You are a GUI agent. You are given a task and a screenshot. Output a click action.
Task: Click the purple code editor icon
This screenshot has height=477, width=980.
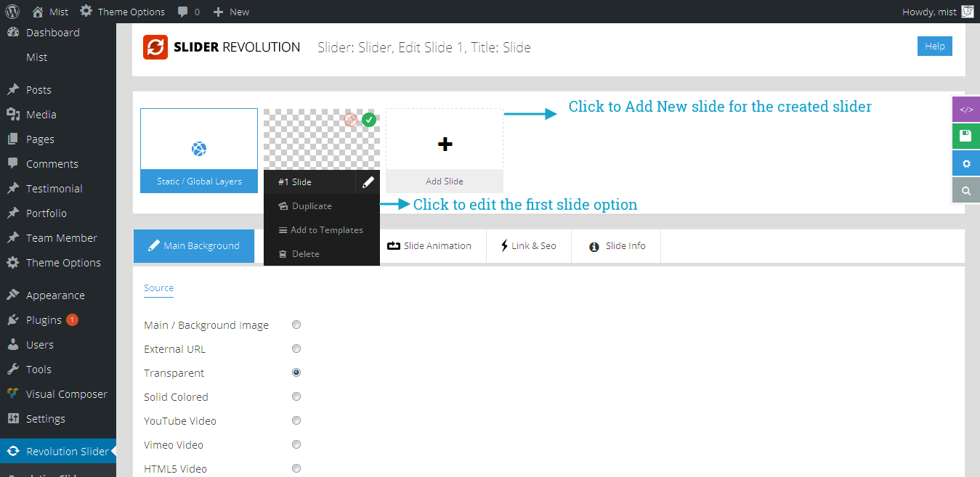pyautogui.click(x=965, y=110)
